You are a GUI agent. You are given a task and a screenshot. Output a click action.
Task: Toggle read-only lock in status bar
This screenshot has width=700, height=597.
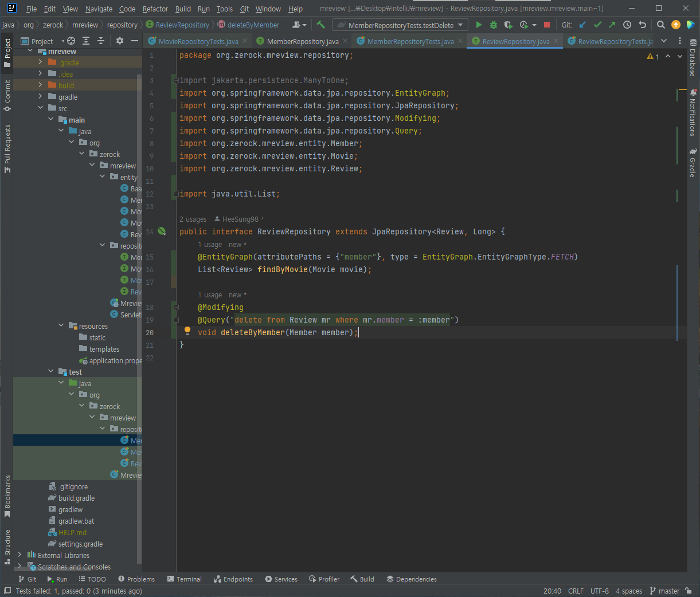click(x=689, y=591)
